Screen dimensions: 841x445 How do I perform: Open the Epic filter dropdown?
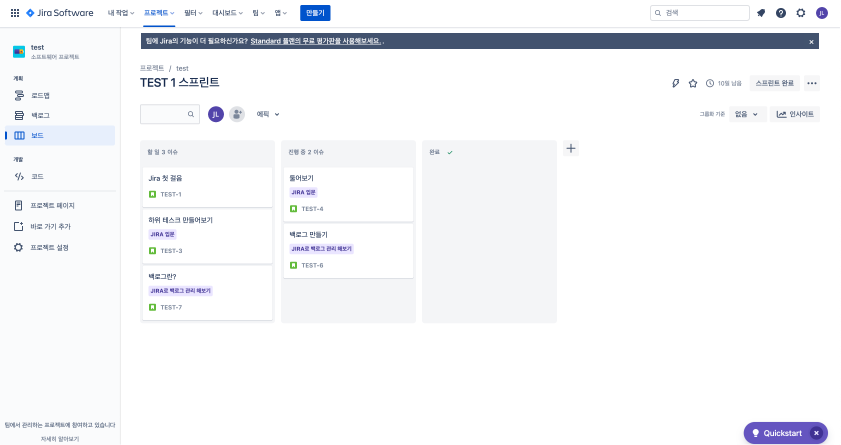click(268, 114)
